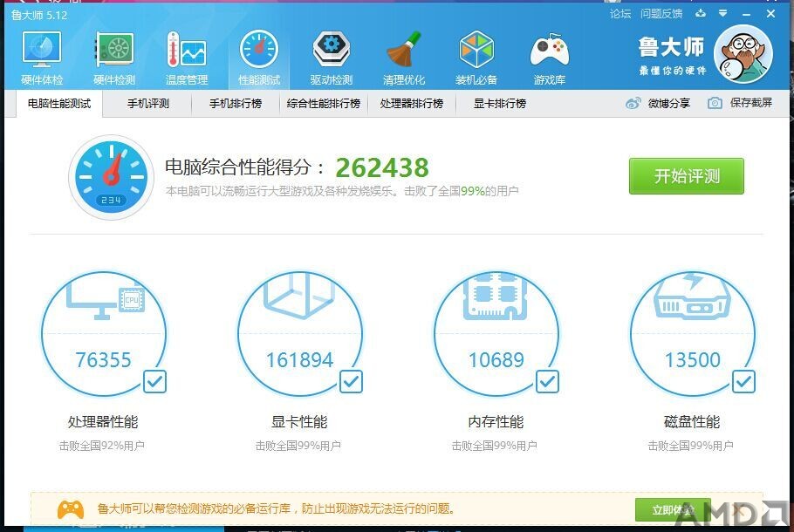
Task: Toggle 磁盘性能 checkbox
Action: point(743,382)
